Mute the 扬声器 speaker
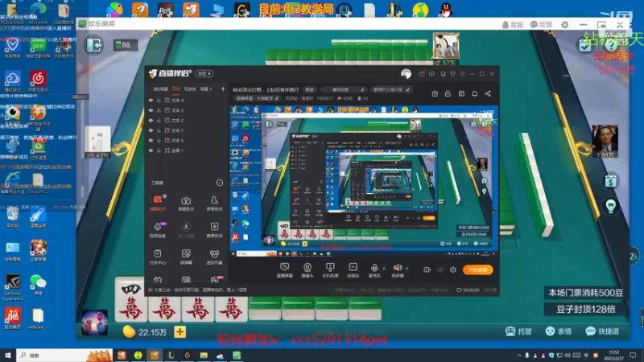This screenshot has height=362, width=644. [397, 270]
